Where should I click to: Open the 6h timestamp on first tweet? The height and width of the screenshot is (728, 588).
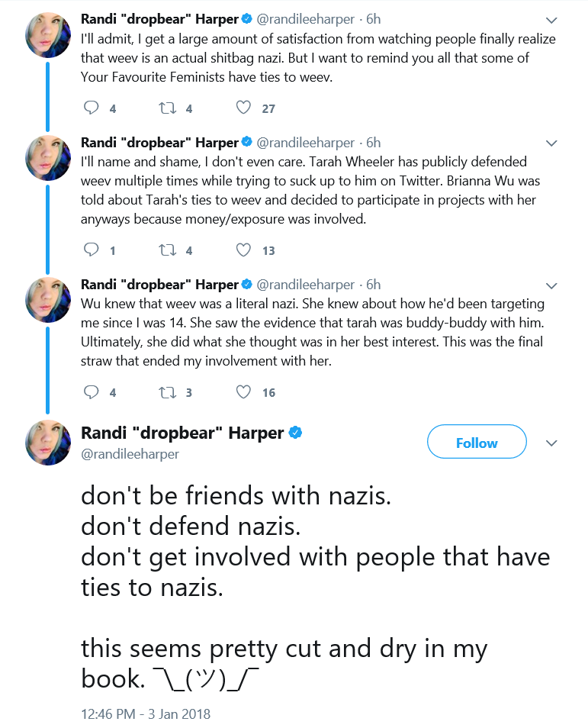[374, 19]
